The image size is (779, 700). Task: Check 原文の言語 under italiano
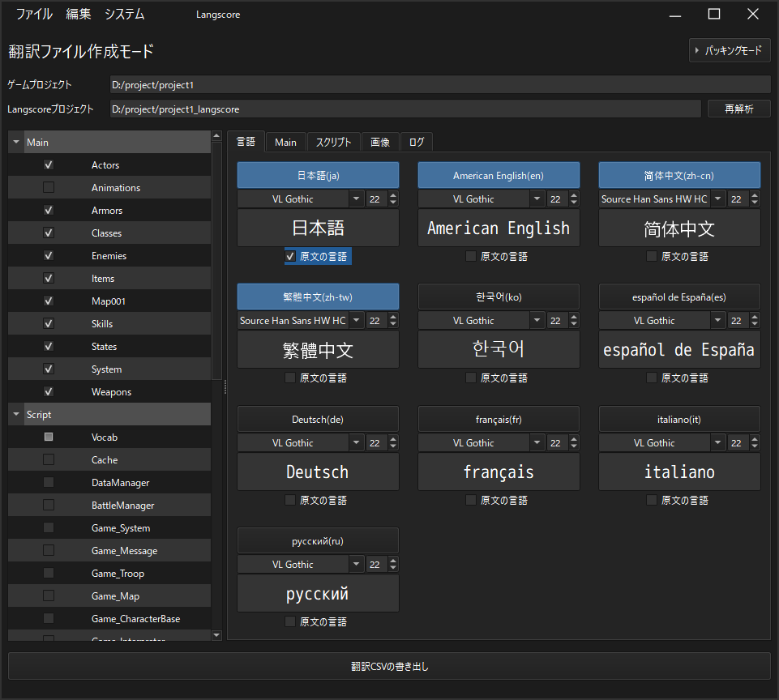tap(652, 500)
